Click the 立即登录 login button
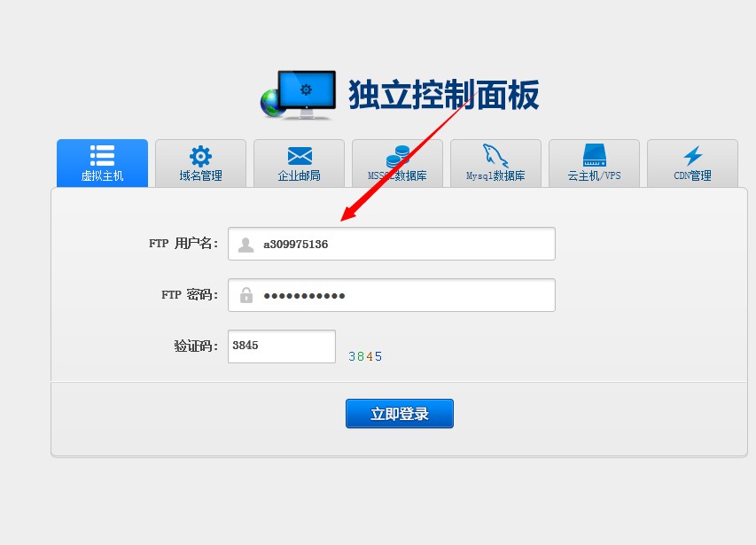Viewport: 756px width, 545px height. [x=400, y=414]
